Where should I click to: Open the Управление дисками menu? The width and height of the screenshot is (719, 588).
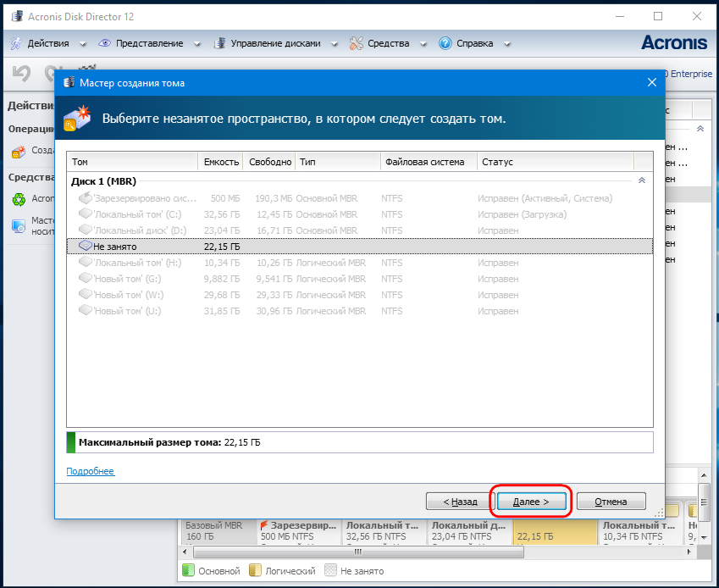(x=275, y=43)
